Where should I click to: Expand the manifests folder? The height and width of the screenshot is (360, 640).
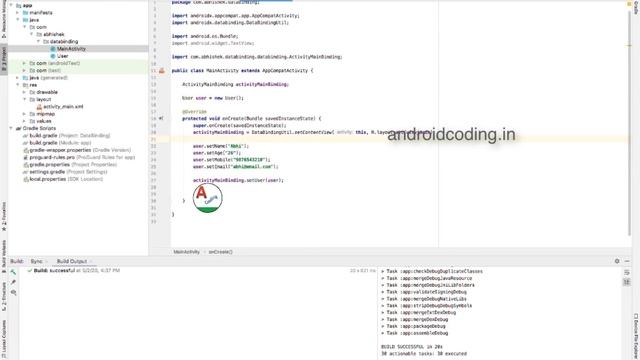(18, 13)
